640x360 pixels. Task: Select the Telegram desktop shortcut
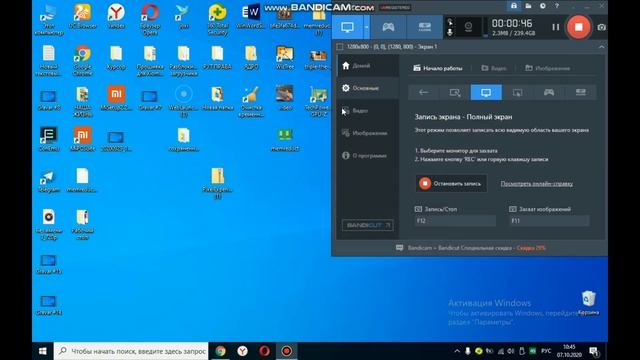[x=49, y=181]
